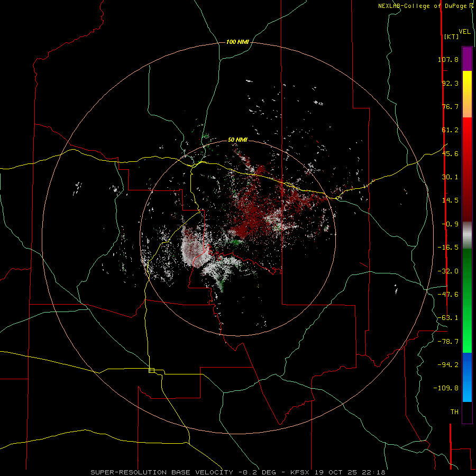Select the 61.2 value on velocity scale
Image resolution: width=476 pixels, height=476 pixels.
coord(450,130)
